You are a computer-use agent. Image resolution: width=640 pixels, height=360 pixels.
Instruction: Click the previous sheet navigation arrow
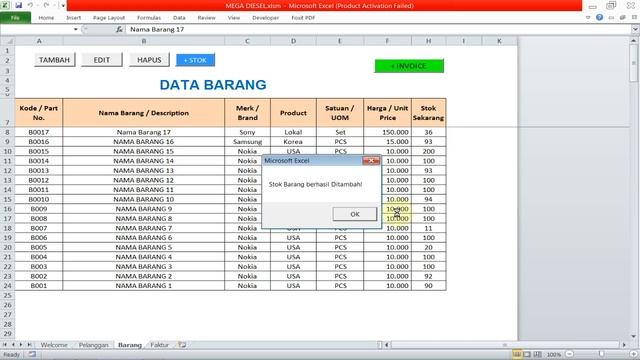(x=13, y=345)
